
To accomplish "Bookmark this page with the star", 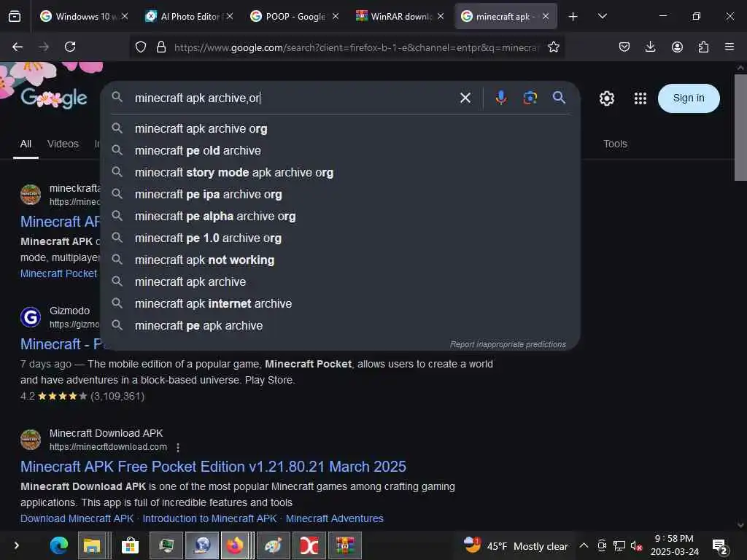I will [553, 47].
